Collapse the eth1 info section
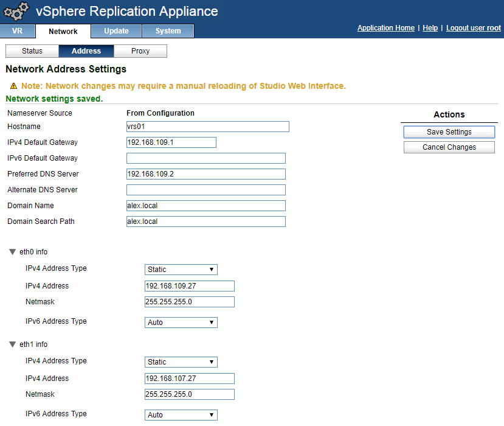The height and width of the screenshot is (426, 504). pyautogui.click(x=12, y=344)
